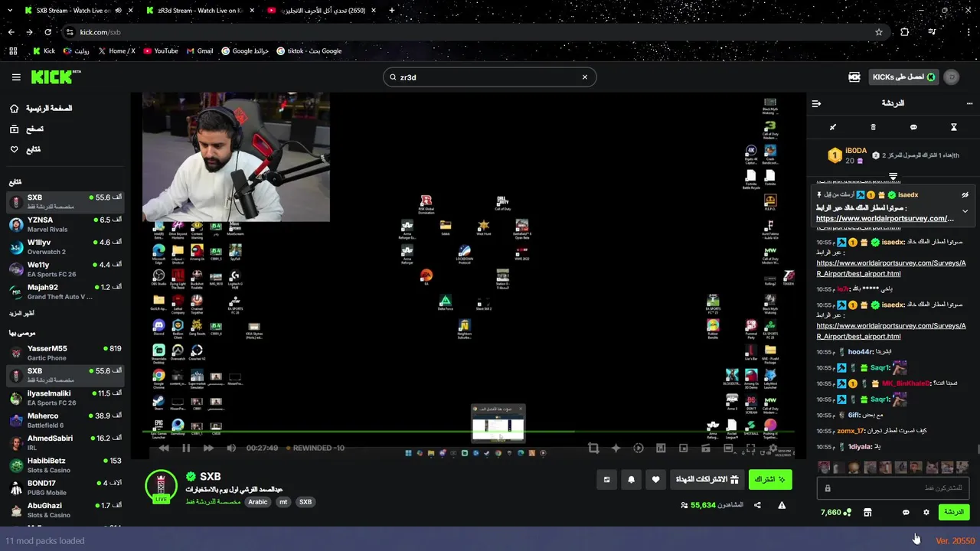The image size is (980, 551).
Task: Open W1llyv Overwatch 2 channel
Action: [65, 246]
